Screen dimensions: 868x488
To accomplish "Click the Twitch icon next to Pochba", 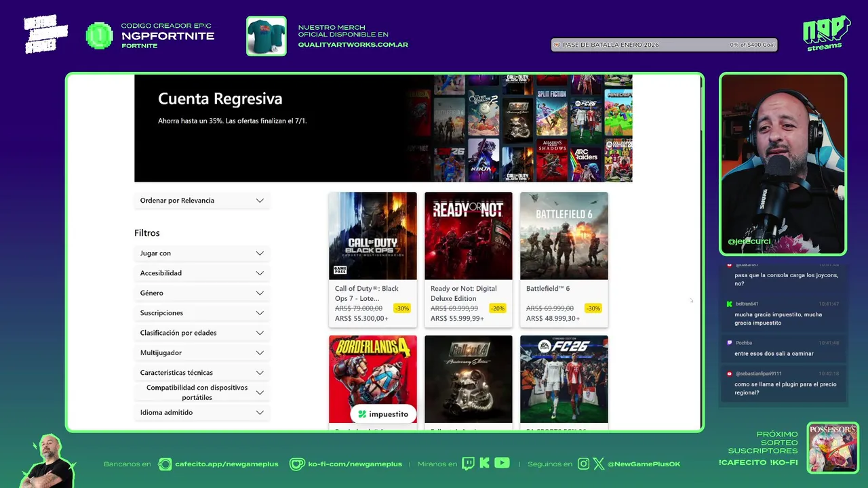I will coord(729,343).
